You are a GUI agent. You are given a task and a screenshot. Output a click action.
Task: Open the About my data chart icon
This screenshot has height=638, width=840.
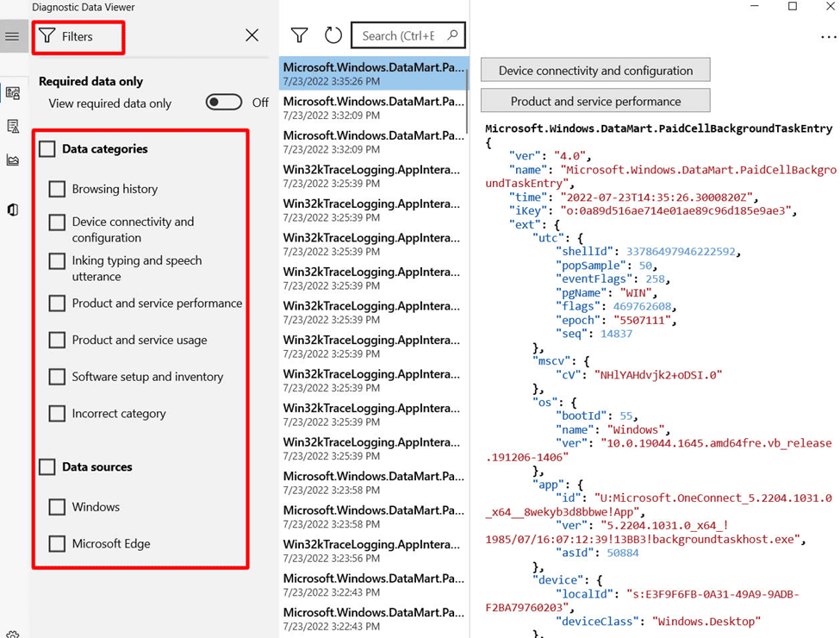coord(13,159)
